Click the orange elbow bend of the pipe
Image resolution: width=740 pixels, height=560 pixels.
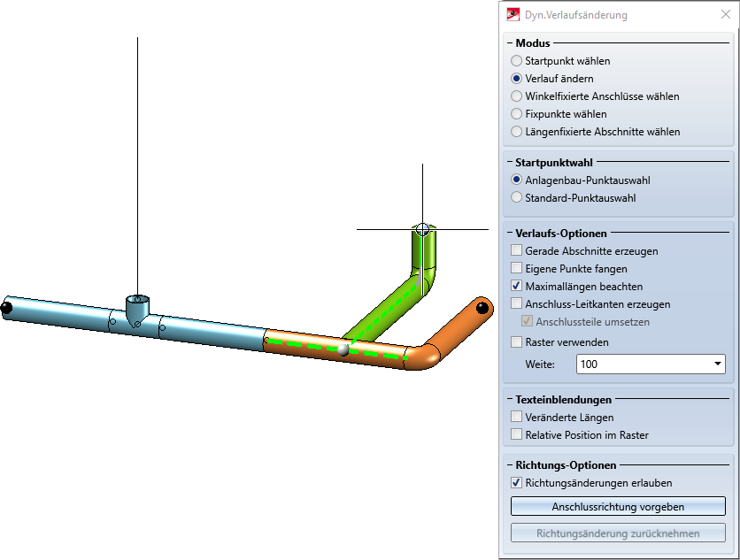click(x=422, y=357)
